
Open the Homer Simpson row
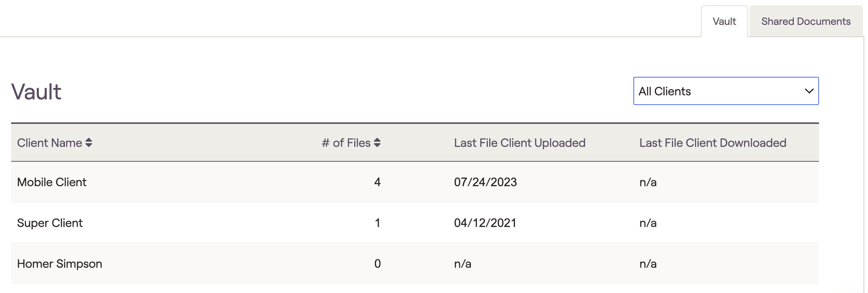59,264
